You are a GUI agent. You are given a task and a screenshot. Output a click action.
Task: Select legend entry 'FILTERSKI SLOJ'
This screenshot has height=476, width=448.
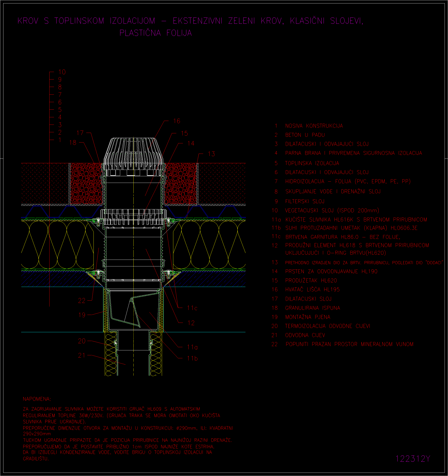click(305, 202)
